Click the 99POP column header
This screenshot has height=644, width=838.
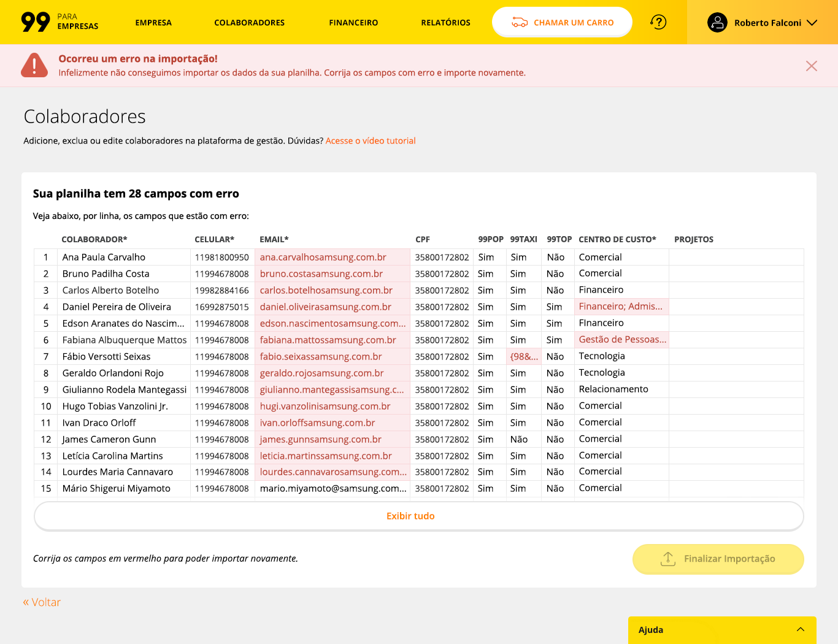[491, 239]
